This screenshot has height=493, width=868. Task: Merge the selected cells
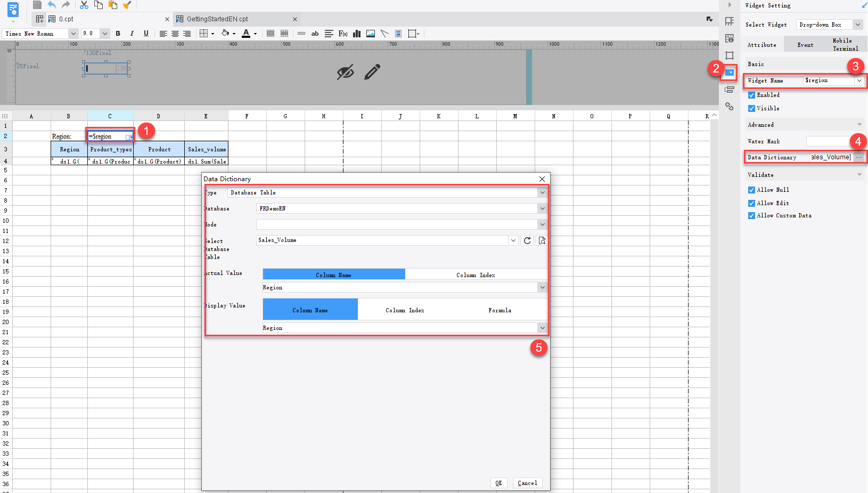click(x=270, y=33)
